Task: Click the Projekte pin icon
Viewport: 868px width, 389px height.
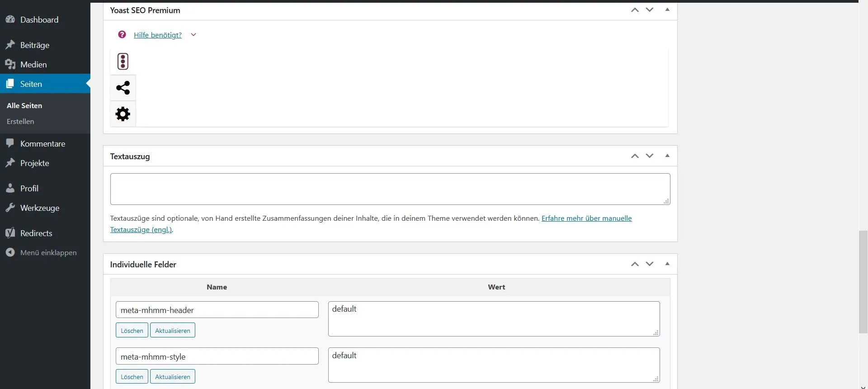Action: (x=10, y=163)
